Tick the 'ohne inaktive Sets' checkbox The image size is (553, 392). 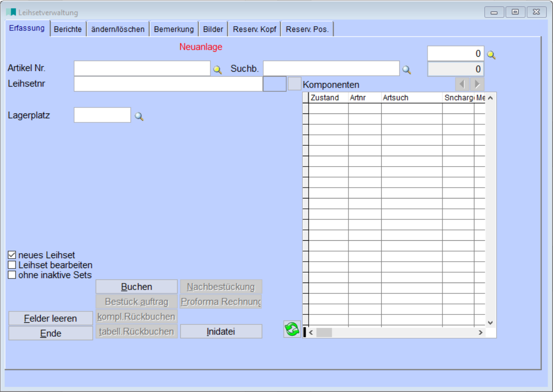tap(12, 275)
